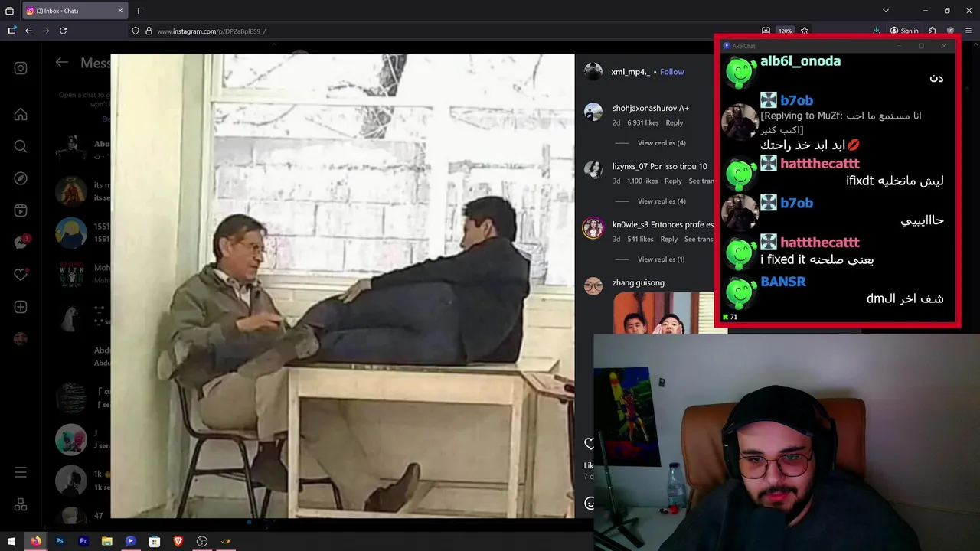Image resolution: width=980 pixels, height=551 pixels.
Task: Open xml_mp4._ profile picture
Action: coord(593,72)
